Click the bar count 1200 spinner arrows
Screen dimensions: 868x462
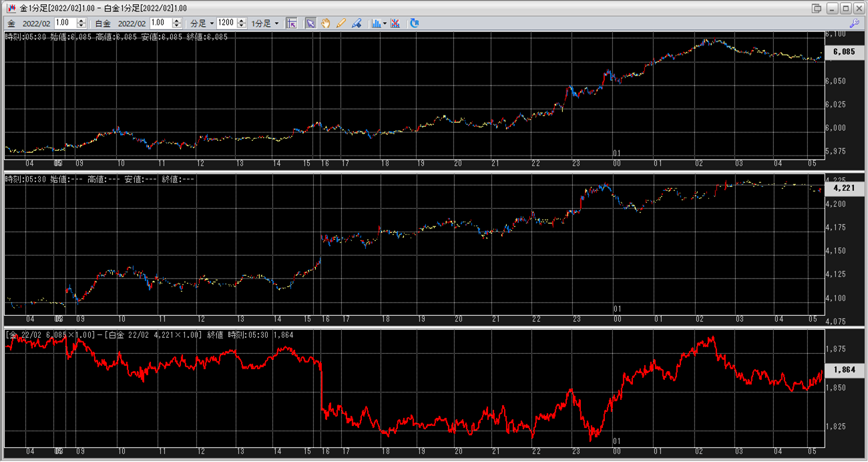coord(242,23)
